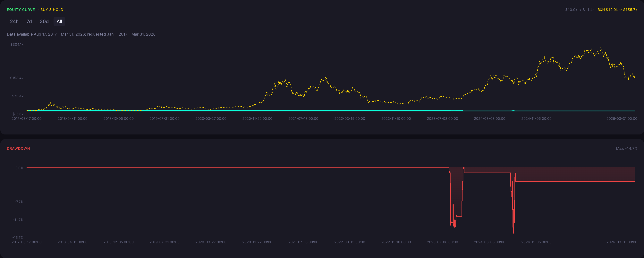The width and height of the screenshot is (644, 258).
Task: Click the data availability notice text
Action: [81, 34]
